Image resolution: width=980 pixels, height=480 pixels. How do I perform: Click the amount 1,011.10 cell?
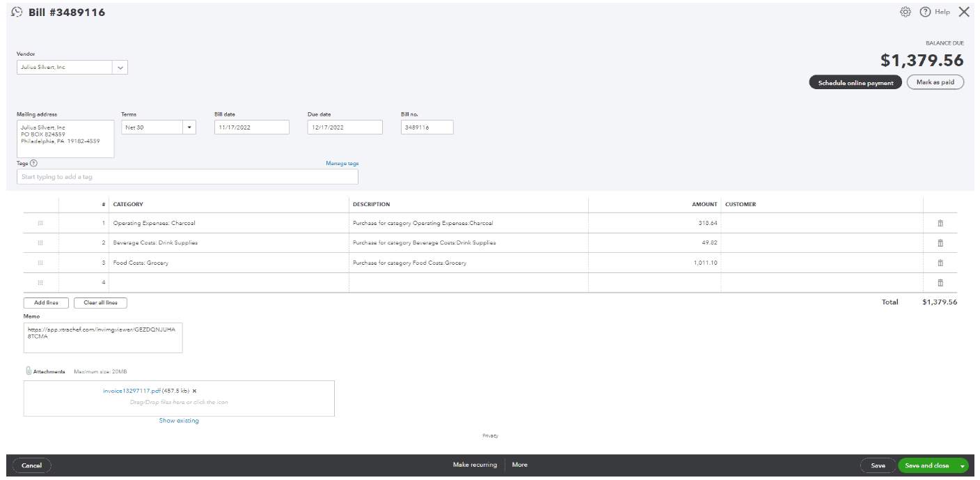(654, 263)
